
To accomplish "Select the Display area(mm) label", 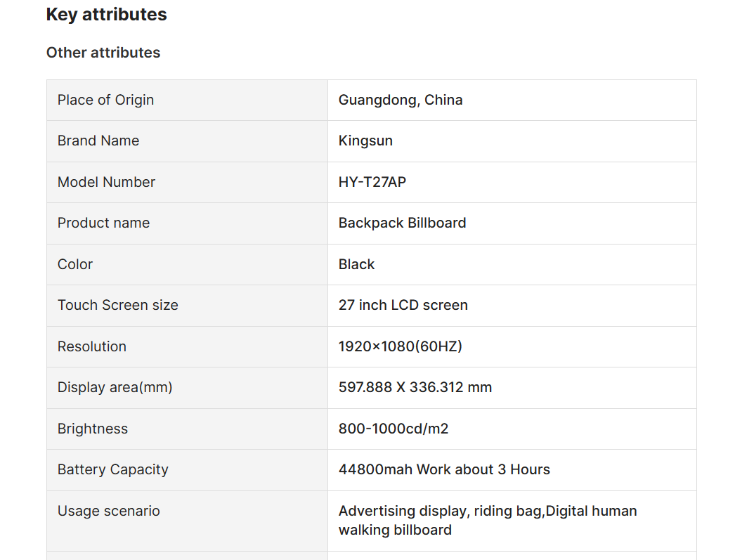I will point(115,388).
